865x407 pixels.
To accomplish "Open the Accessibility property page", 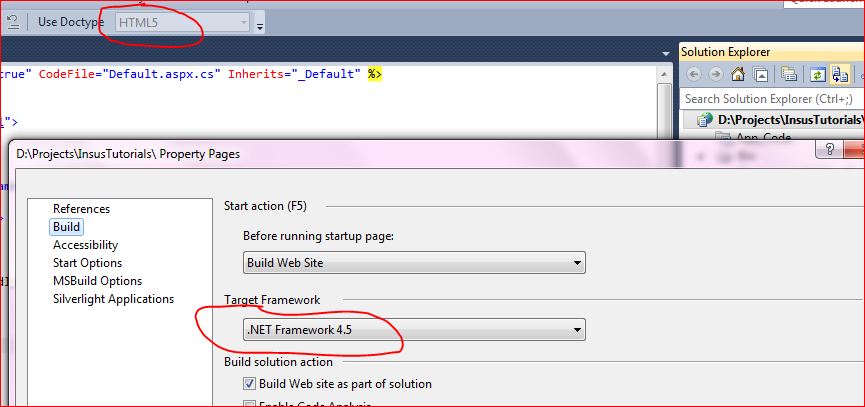I will tap(86, 244).
